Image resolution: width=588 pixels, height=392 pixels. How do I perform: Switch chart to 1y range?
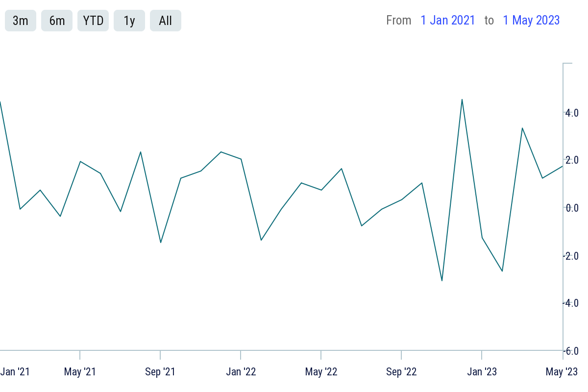point(129,21)
